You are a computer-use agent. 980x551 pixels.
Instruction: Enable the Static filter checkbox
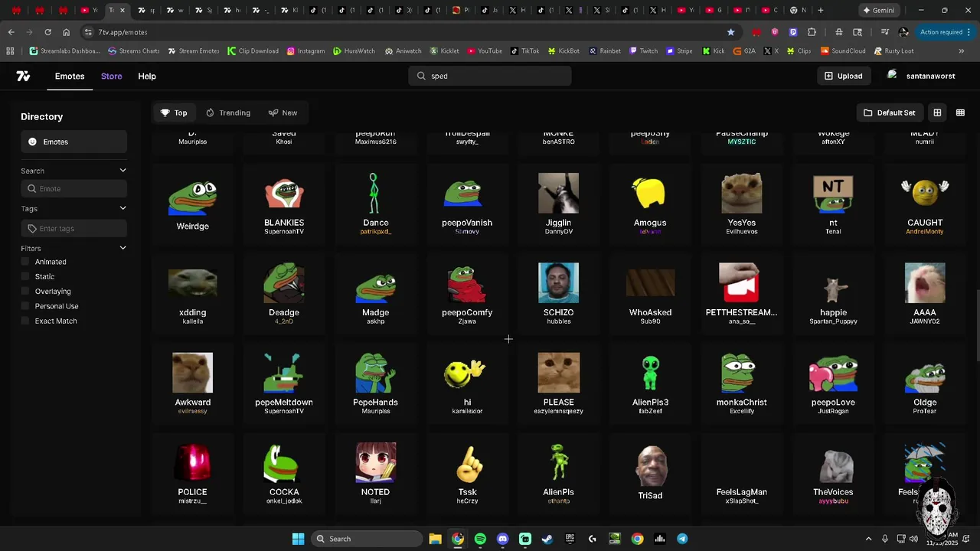tap(25, 276)
